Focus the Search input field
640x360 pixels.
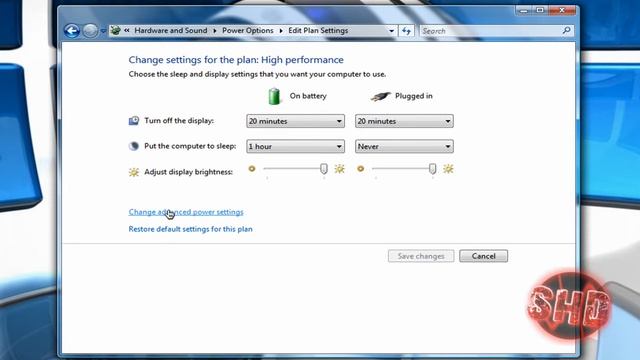[491, 31]
